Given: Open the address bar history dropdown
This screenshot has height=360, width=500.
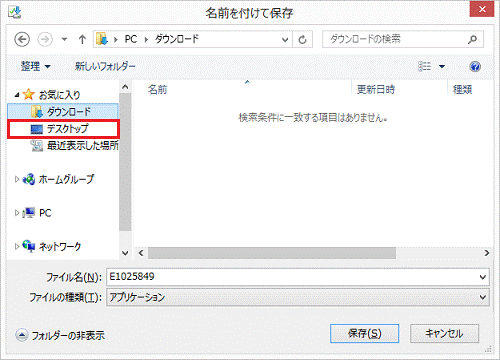Looking at the screenshot, I should [x=285, y=40].
